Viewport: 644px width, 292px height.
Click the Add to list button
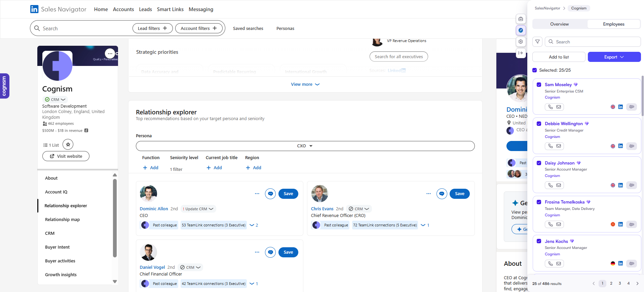pos(559,57)
